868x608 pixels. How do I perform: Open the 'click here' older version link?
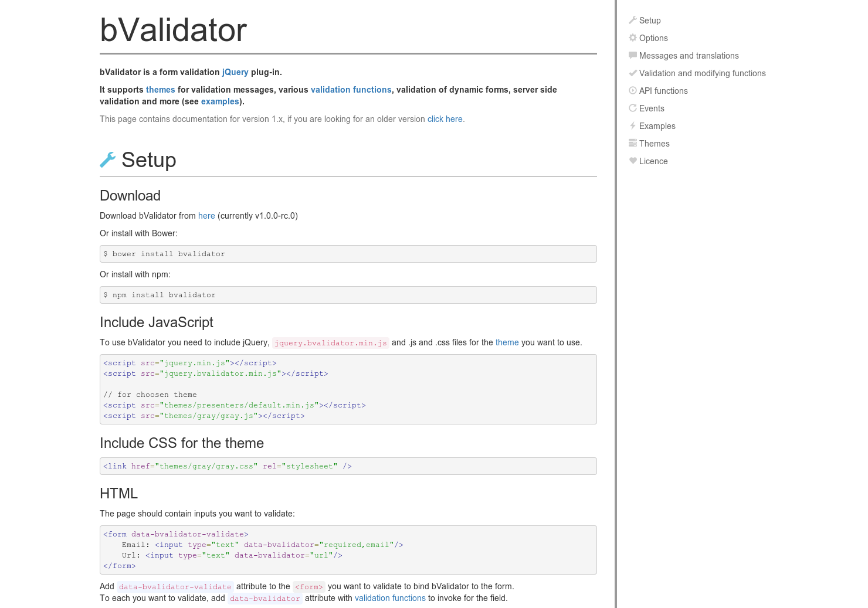click(x=445, y=119)
